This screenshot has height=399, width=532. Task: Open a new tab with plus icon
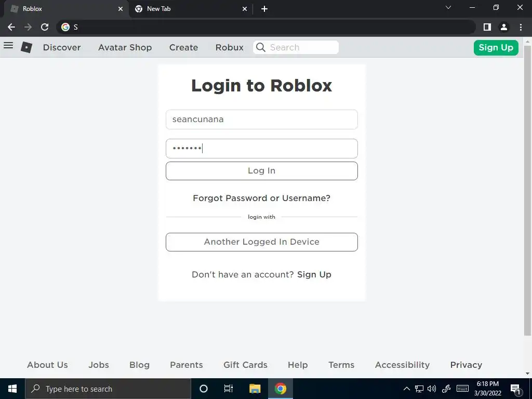click(x=264, y=9)
